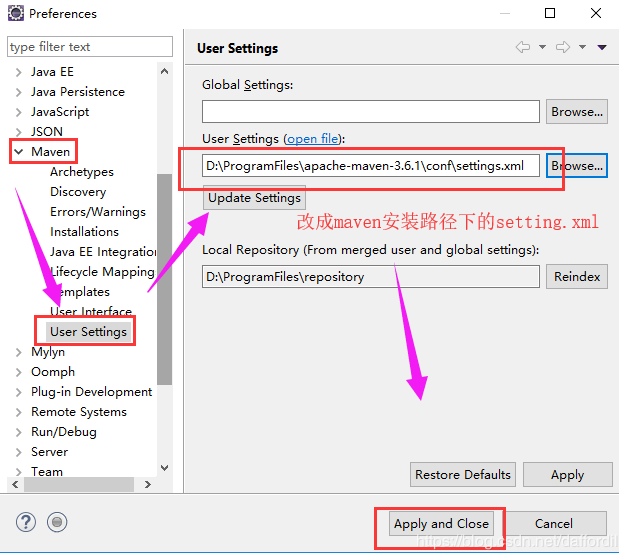Screen dimensions: 619x554
Task: Click the horizontal scrollbar thumb
Action: (79, 484)
